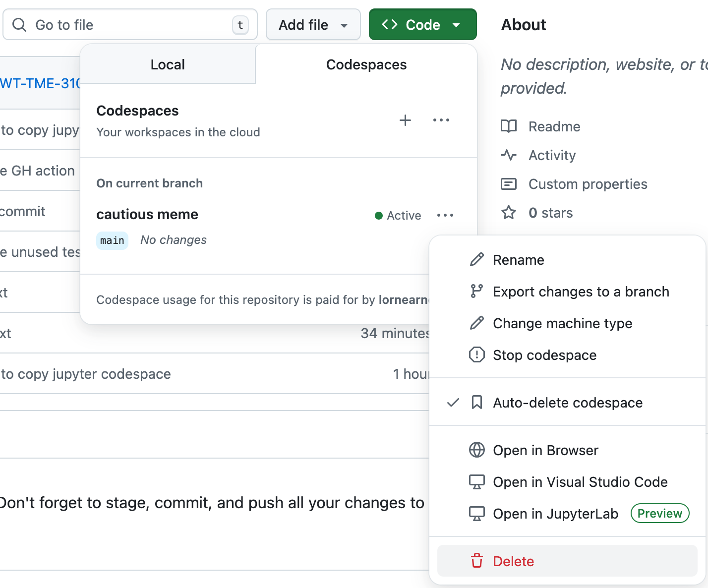This screenshot has width=708, height=588.
Task: Click the Go to file search field
Action: click(x=130, y=25)
